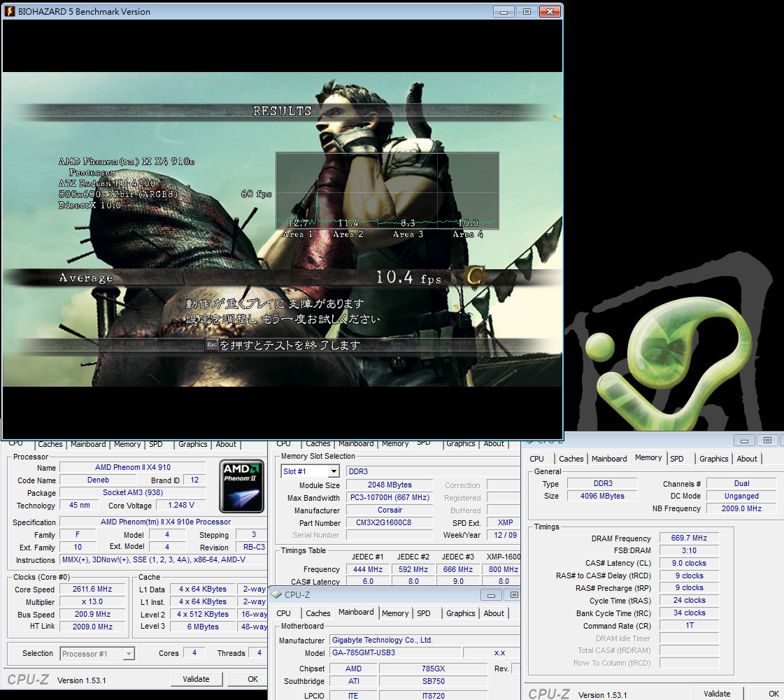
Task: Click the Module Size value 2048 MBytes
Action: (x=390, y=485)
